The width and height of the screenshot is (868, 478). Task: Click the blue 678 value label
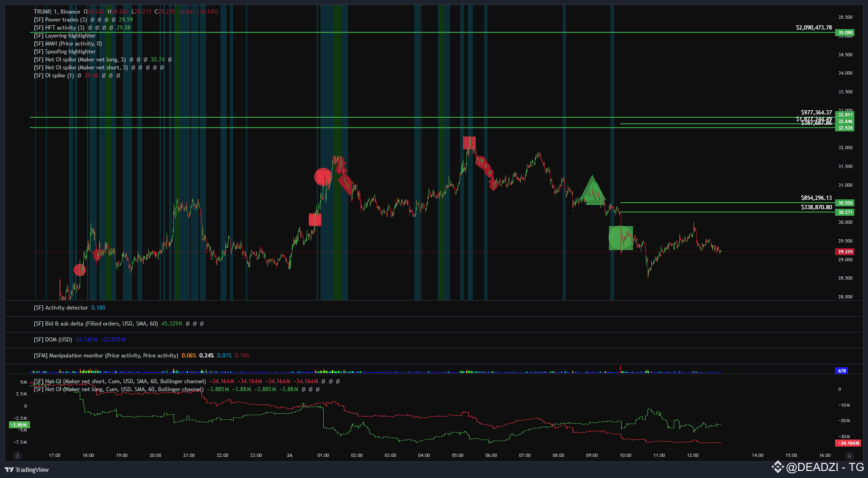pyautogui.click(x=842, y=371)
